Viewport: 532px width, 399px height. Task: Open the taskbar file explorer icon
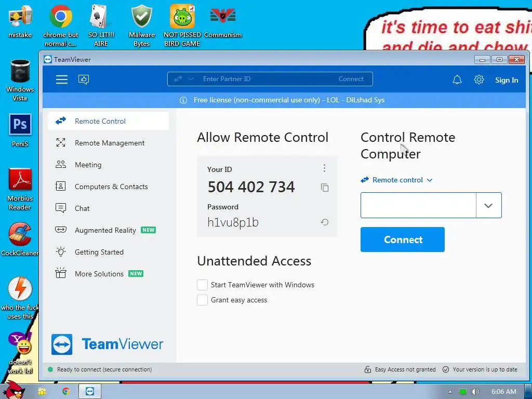[42, 392]
